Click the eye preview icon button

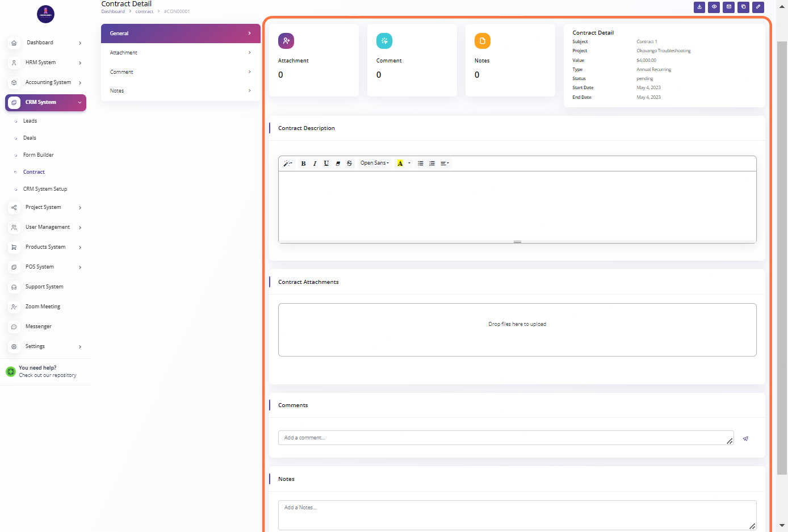tap(714, 7)
